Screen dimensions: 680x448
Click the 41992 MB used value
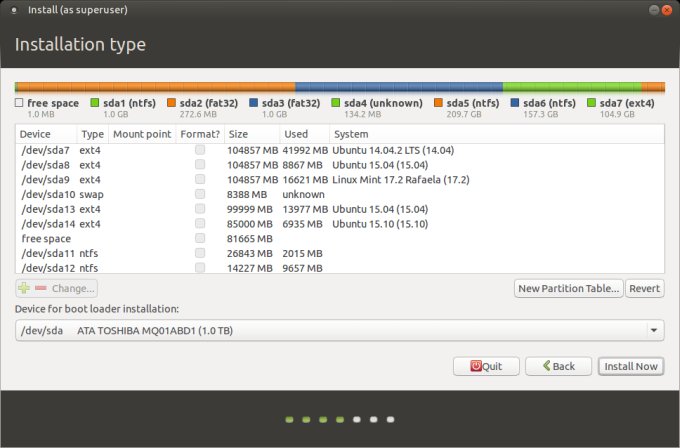[305, 150]
